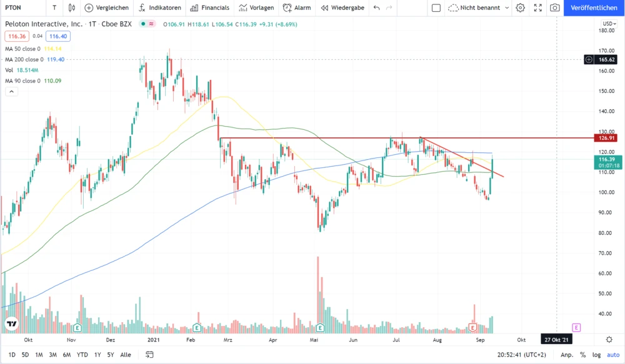This screenshot has height=364, width=625.
Task: Open the layout selection square icon
Action: click(x=436, y=7)
